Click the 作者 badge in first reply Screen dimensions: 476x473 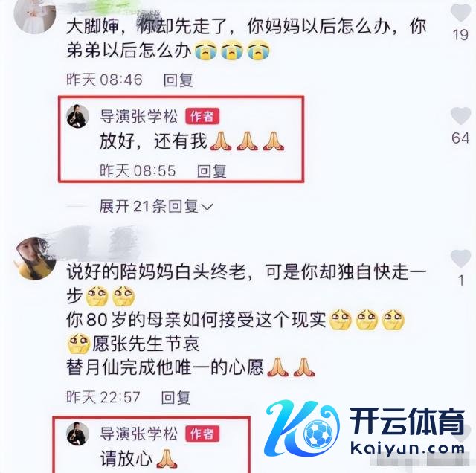(202, 116)
